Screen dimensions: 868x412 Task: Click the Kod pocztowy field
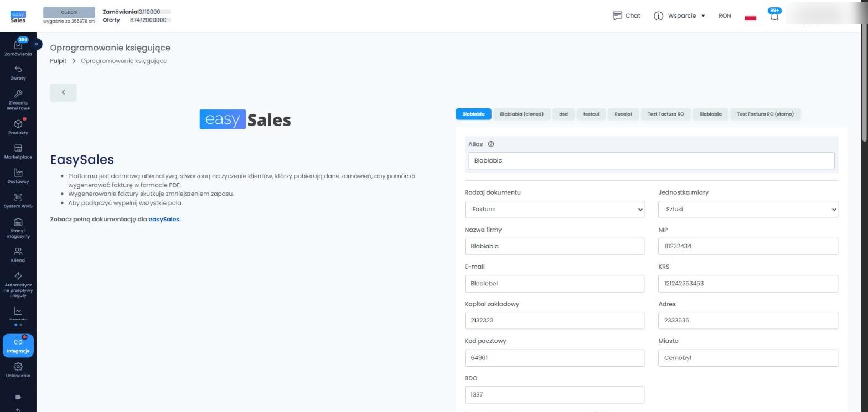point(554,357)
